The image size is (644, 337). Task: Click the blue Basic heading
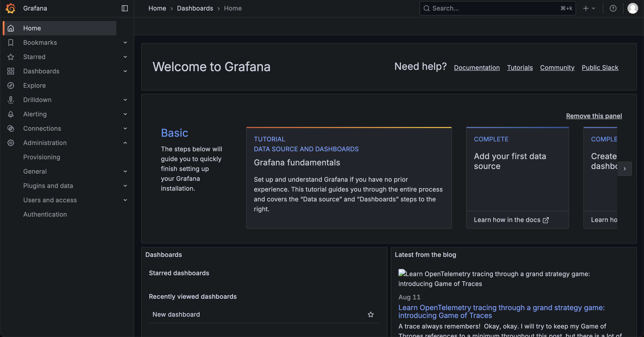pos(174,133)
